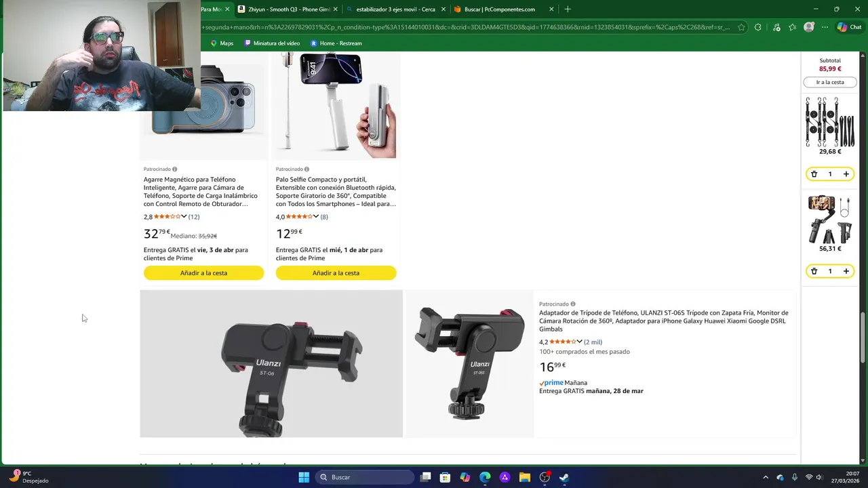This screenshot has width=868, height=488.
Task: Show Patrocinado info for the selfie stick
Action: [307, 169]
